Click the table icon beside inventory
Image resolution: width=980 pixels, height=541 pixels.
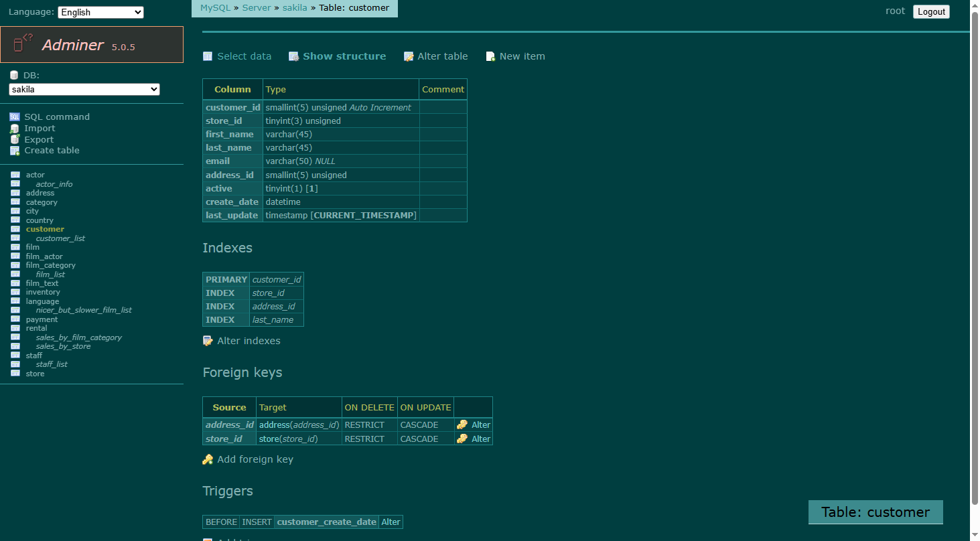click(15, 292)
